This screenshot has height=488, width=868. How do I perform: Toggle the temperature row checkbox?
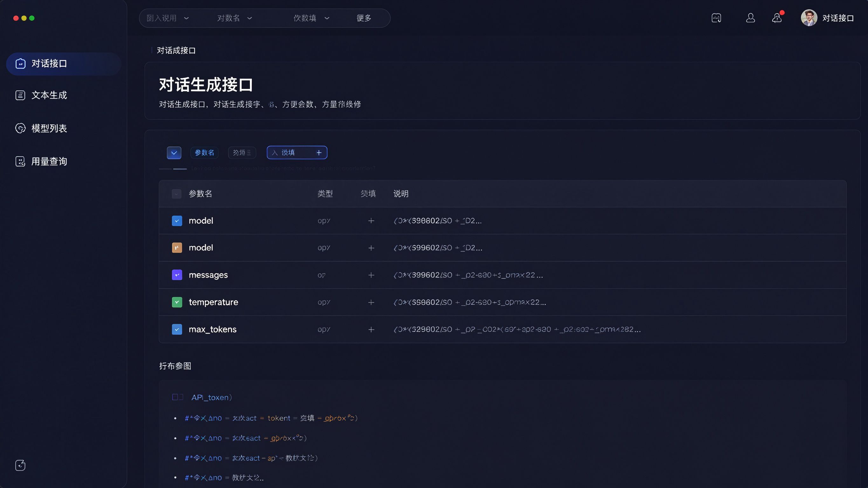click(177, 302)
